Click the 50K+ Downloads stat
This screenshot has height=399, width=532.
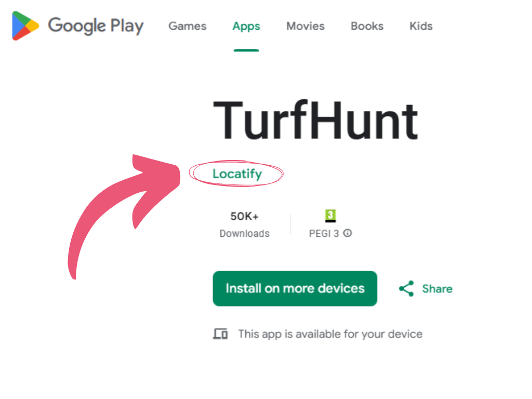click(x=244, y=223)
